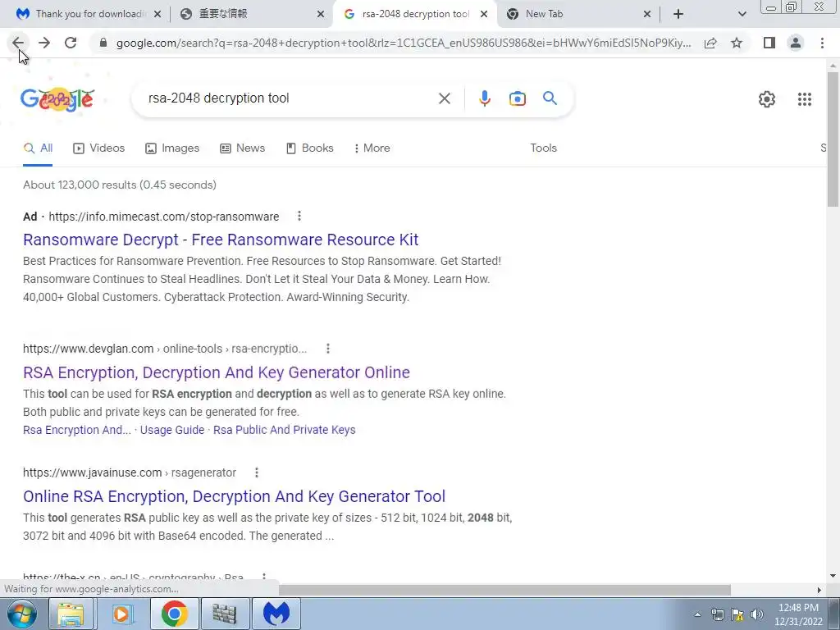Click into the Google search text field

[x=290, y=98]
